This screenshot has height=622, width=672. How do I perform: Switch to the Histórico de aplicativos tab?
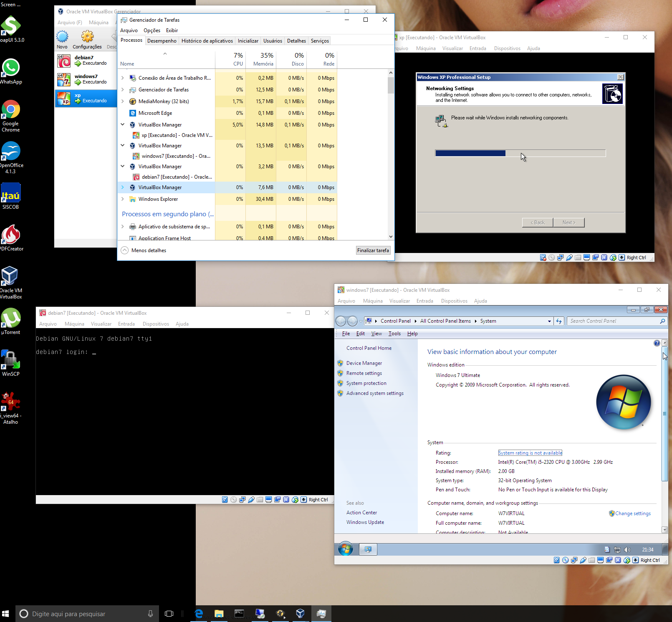(207, 41)
